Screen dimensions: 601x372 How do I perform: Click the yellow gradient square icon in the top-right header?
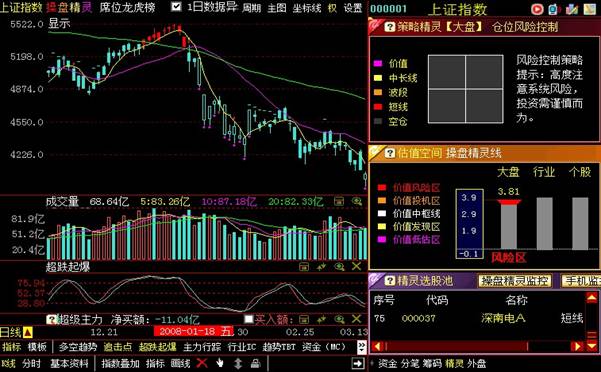tap(590, 9)
